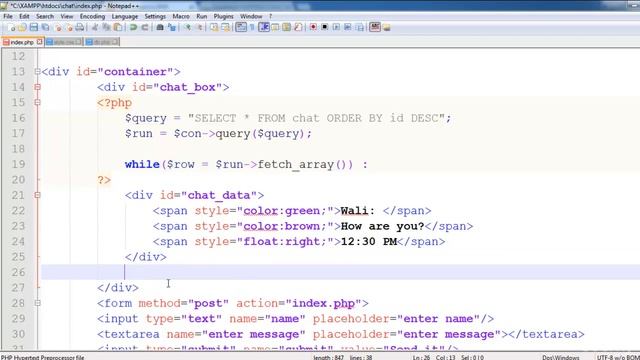The width and height of the screenshot is (640, 360).
Task: Save all files with the Save All icon
Action: coord(45,27)
